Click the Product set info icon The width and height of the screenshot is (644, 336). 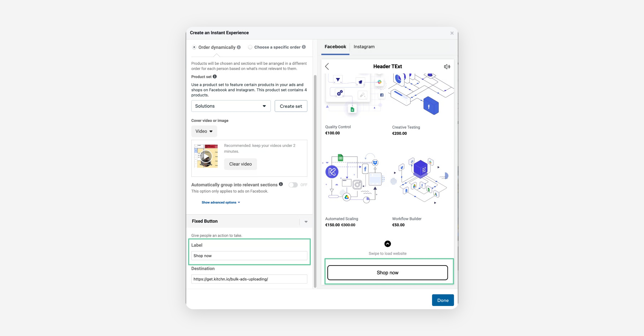coord(215,77)
